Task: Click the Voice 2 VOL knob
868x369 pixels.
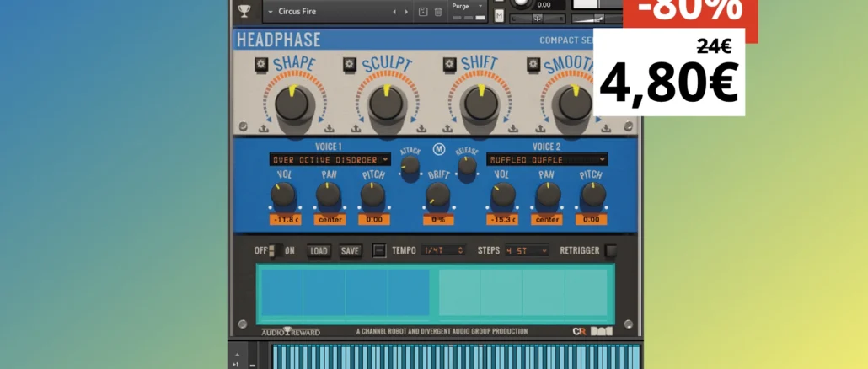Action: [503, 195]
